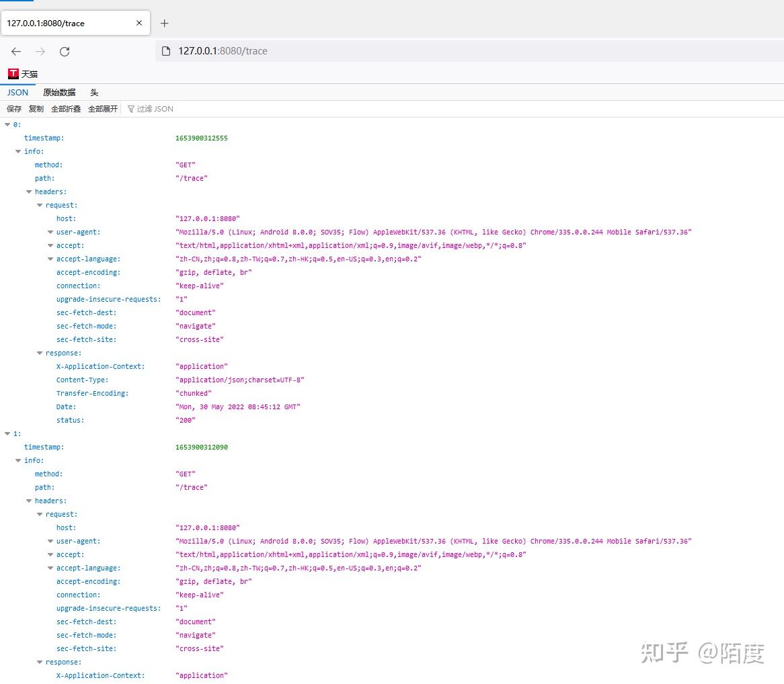Click the browser back navigation arrow
The image size is (784, 684).
pos(16,51)
